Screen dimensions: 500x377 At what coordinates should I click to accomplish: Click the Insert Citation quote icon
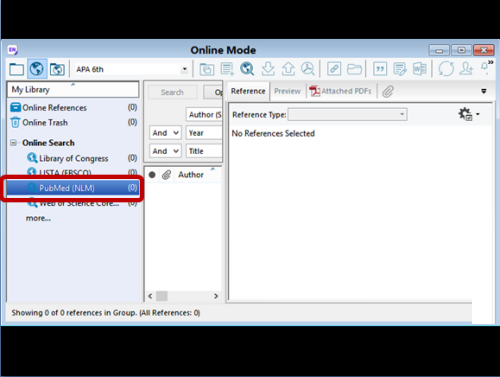380,69
